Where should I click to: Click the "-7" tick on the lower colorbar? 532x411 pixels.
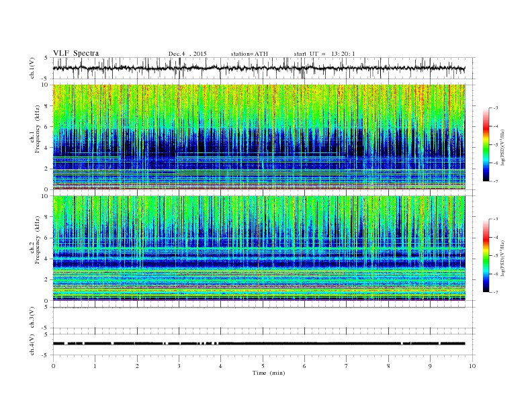[495, 292]
